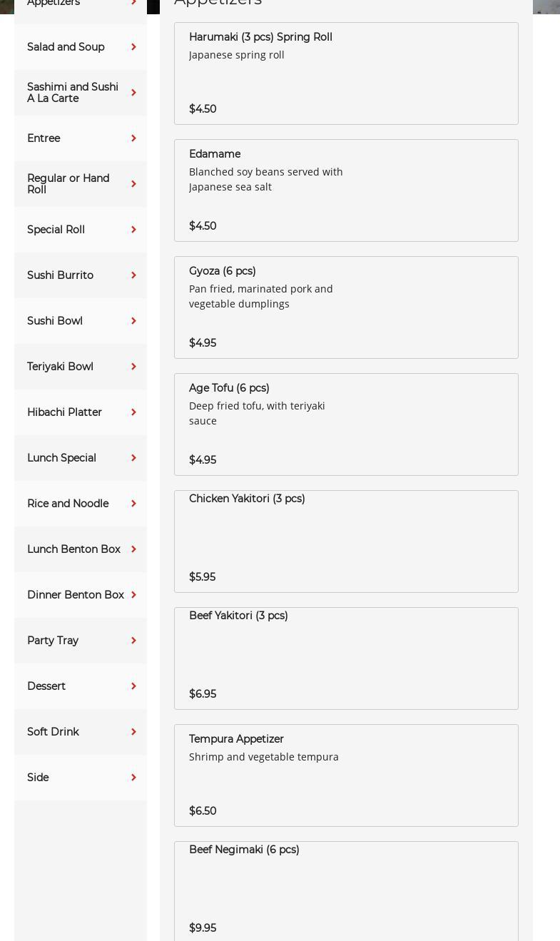Select the Sushi Bowl menu category
The width and height of the screenshot is (560, 941).
click(x=55, y=321)
